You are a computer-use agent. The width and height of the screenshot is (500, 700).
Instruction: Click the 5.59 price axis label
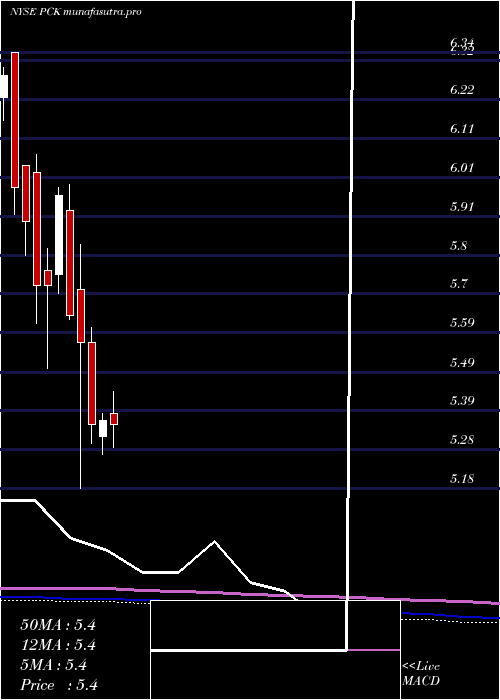[x=462, y=323]
